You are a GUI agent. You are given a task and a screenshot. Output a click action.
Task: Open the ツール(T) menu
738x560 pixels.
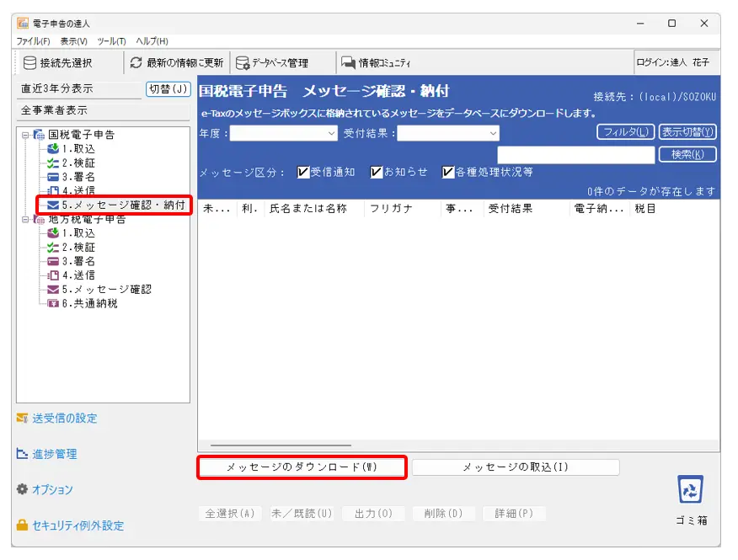(x=111, y=41)
